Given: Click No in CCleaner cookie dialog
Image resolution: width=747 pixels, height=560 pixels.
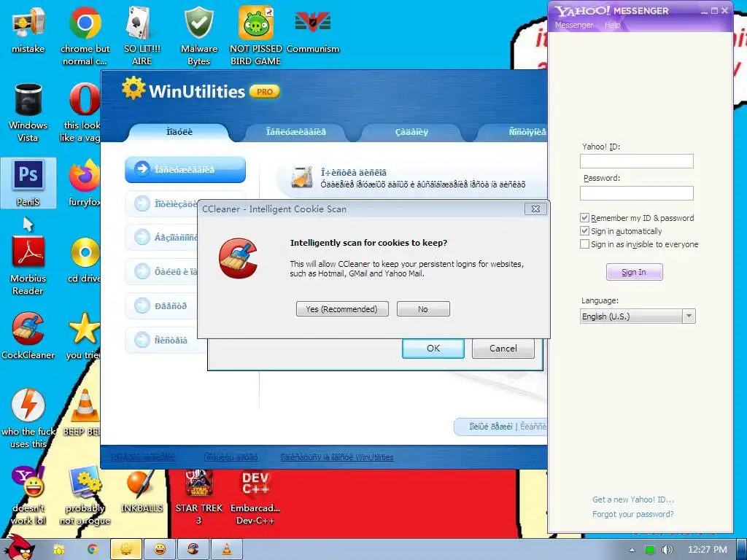Looking at the screenshot, I should pyautogui.click(x=423, y=309).
